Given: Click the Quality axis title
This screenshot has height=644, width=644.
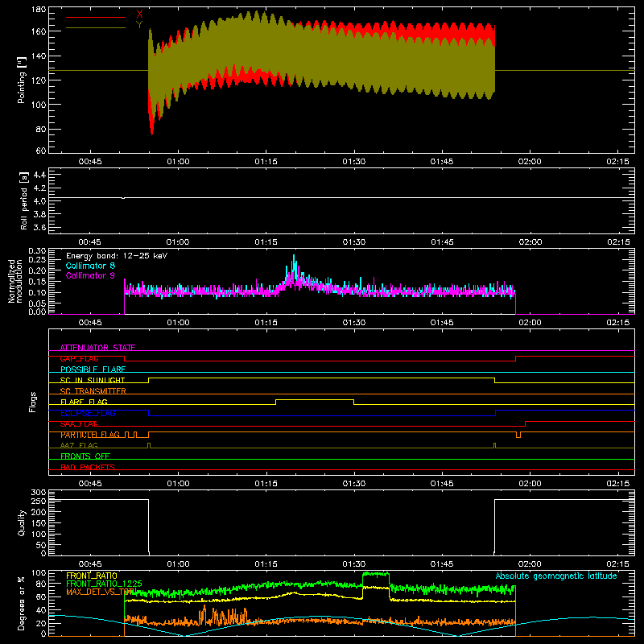Looking at the screenshot, I should [22, 522].
